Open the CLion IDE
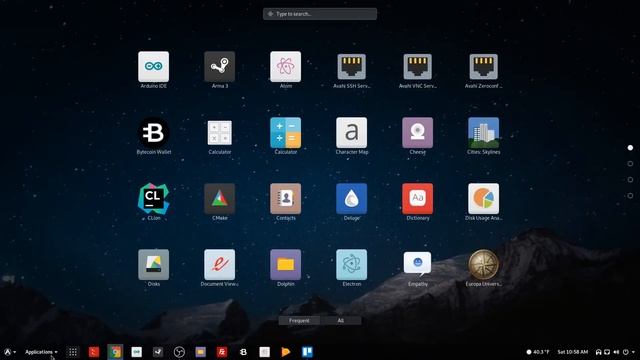640x360 pixels. 153,199
